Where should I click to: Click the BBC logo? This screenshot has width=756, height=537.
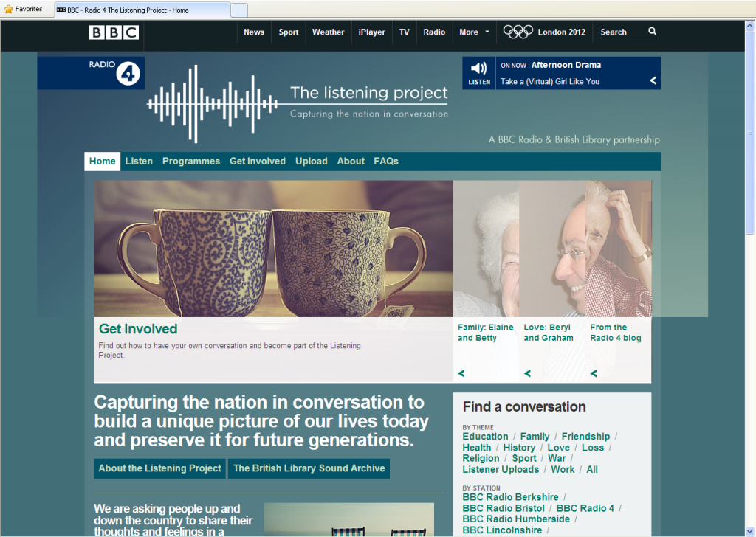(x=114, y=32)
